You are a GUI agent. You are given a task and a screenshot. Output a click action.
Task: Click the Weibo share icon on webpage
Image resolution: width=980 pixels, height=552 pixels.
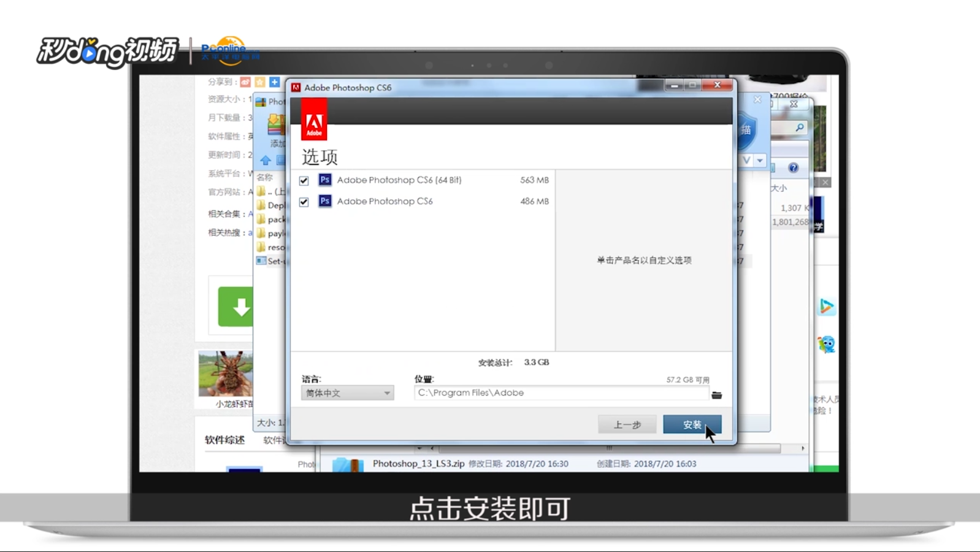pyautogui.click(x=245, y=82)
